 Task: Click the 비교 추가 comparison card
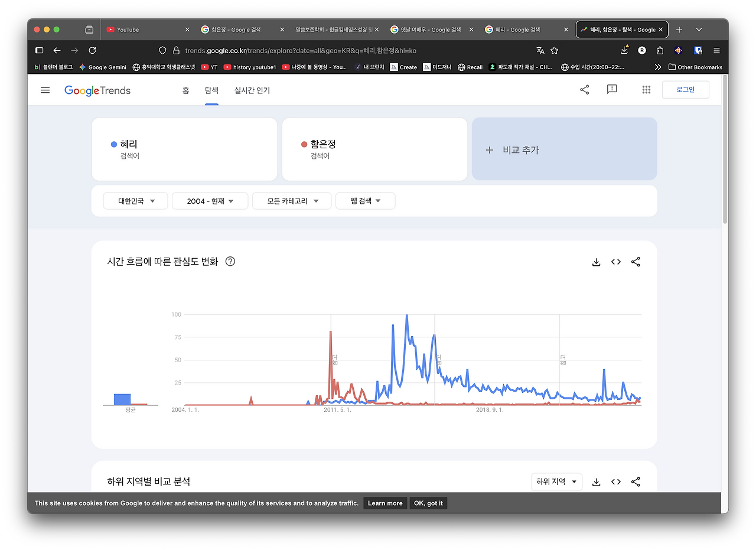tap(563, 149)
